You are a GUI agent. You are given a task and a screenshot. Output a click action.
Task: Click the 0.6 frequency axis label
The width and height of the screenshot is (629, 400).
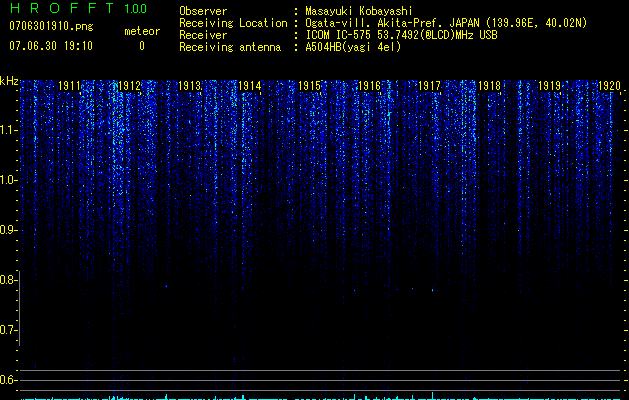[8, 380]
